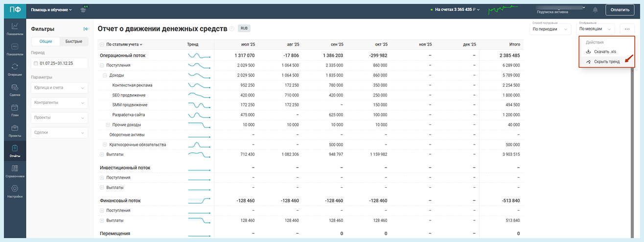
Task: Switch to the Быстрые filters tab
Action: click(x=74, y=42)
